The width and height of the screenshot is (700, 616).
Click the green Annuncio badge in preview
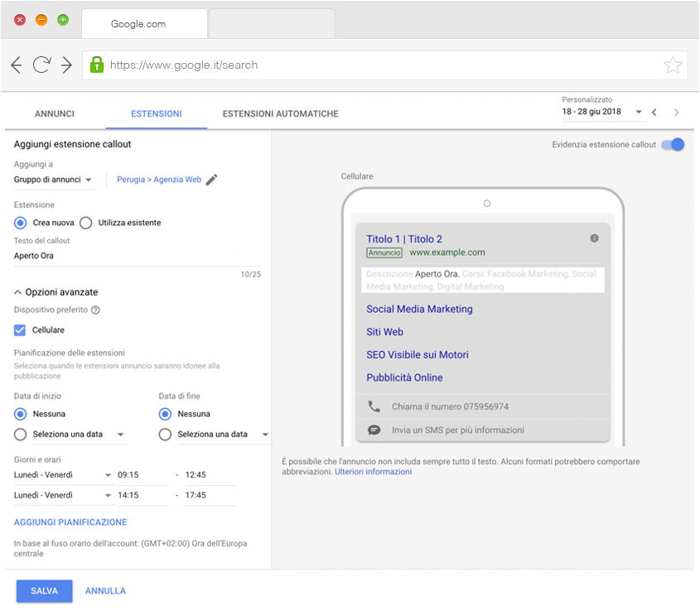[x=384, y=253]
